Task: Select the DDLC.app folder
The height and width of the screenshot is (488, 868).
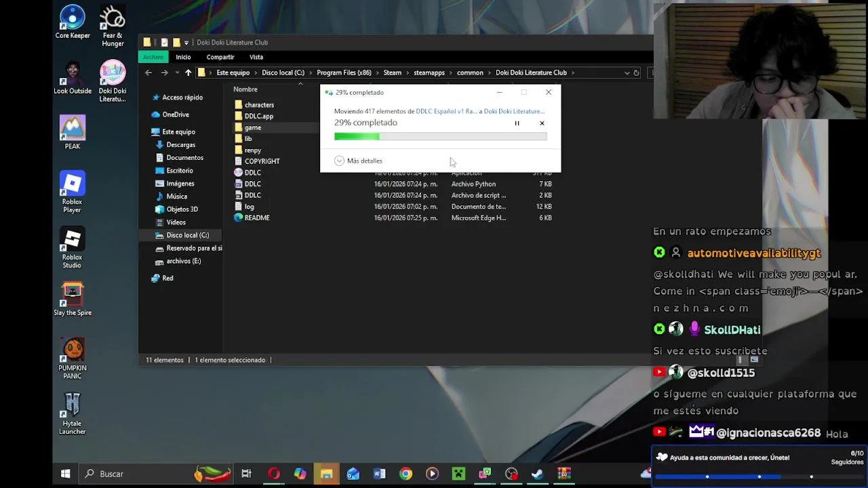Action: point(258,116)
